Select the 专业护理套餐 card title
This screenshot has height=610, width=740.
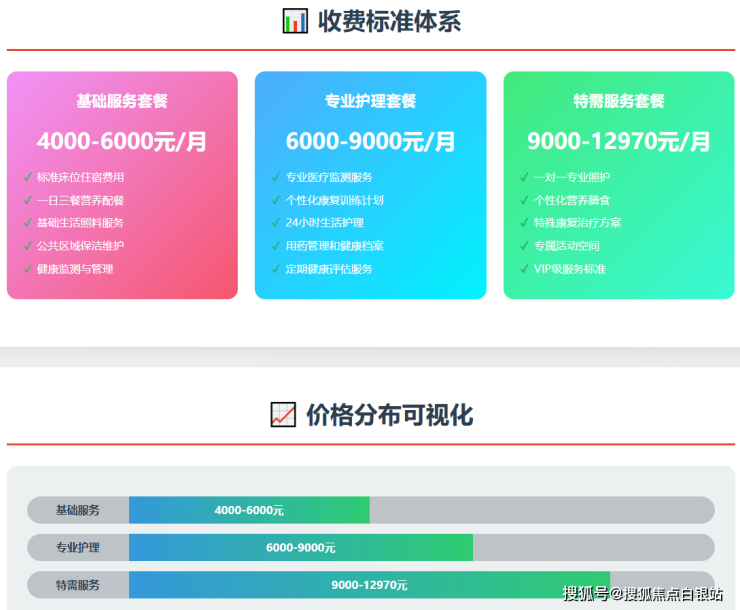[370, 101]
